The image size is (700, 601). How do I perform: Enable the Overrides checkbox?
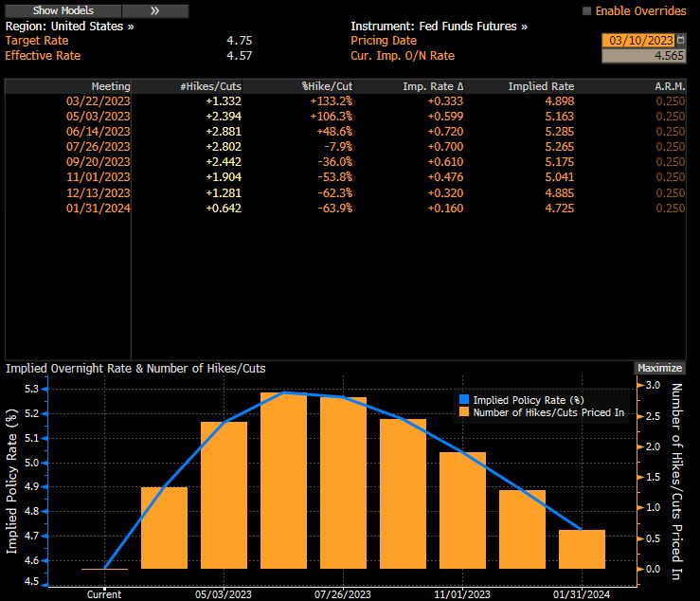pyautogui.click(x=586, y=11)
